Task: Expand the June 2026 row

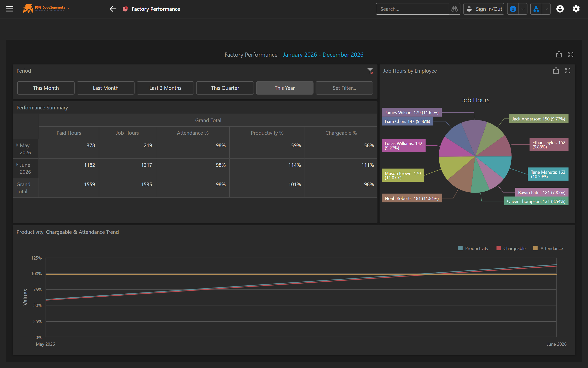Action: click(17, 165)
